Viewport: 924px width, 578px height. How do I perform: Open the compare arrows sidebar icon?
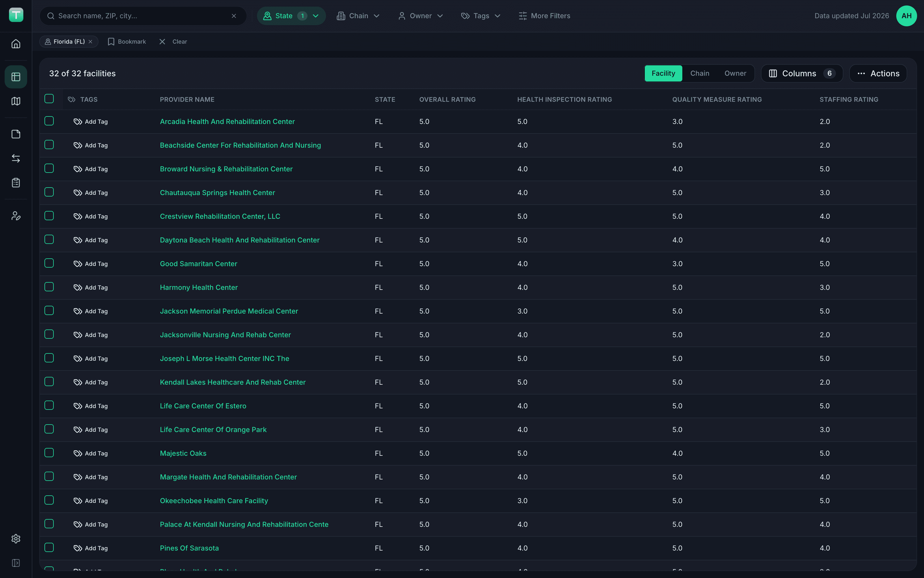tap(16, 158)
